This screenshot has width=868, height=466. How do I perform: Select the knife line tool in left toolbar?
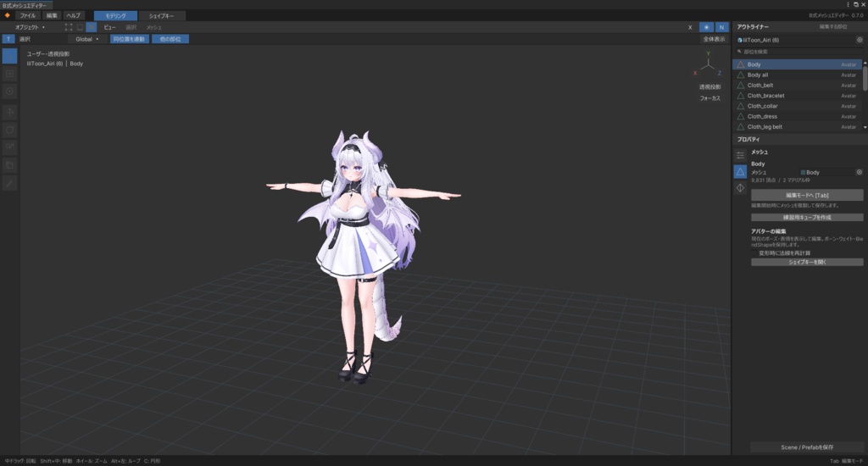(9, 183)
